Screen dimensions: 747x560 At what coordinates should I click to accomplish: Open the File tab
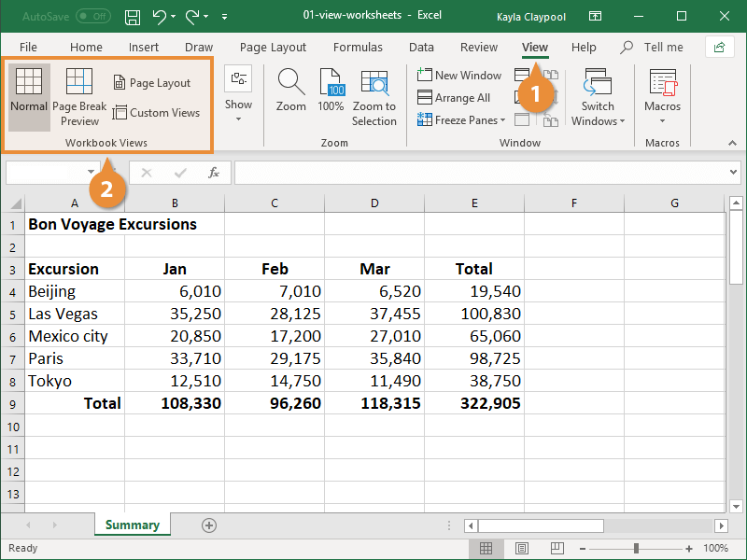tap(28, 48)
